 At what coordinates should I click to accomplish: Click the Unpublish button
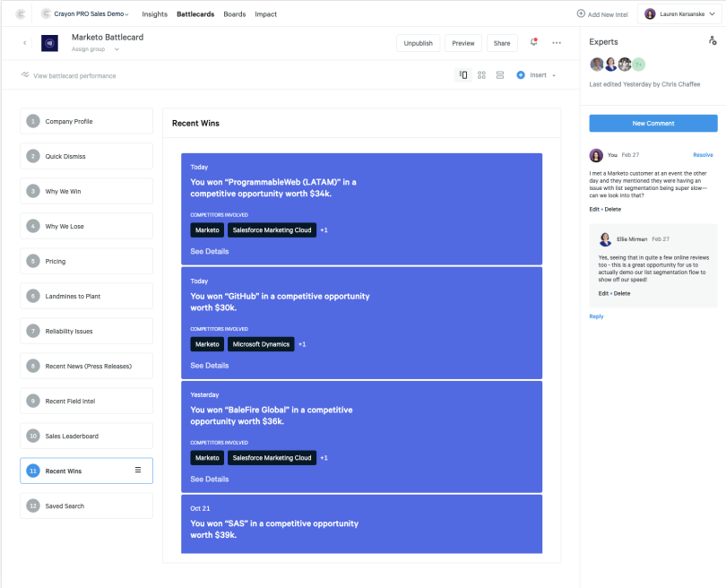point(418,43)
